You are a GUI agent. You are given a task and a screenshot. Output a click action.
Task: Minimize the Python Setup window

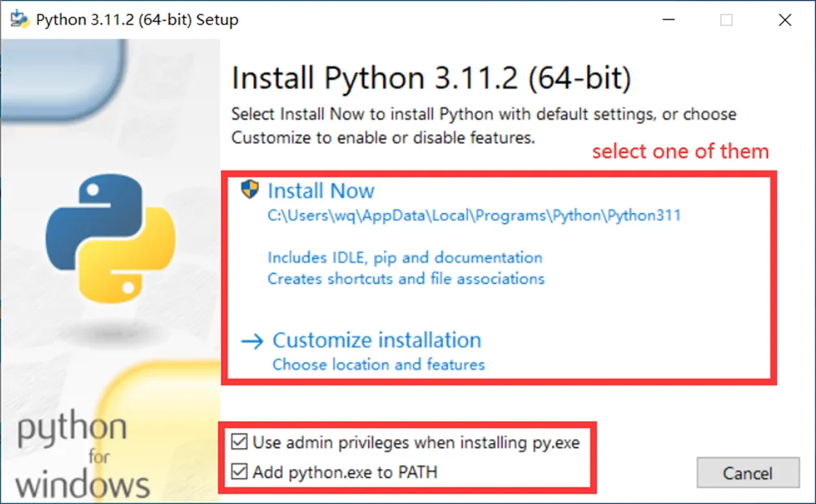[x=667, y=20]
